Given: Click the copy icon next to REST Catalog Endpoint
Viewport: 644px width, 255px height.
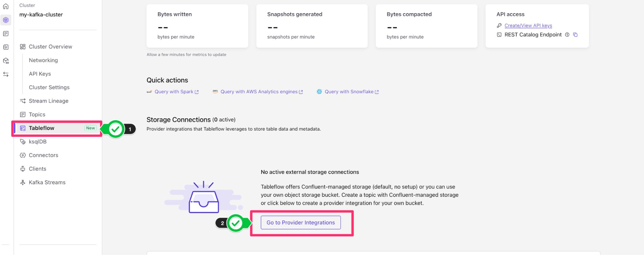Looking at the screenshot, I should click(575, 35).
